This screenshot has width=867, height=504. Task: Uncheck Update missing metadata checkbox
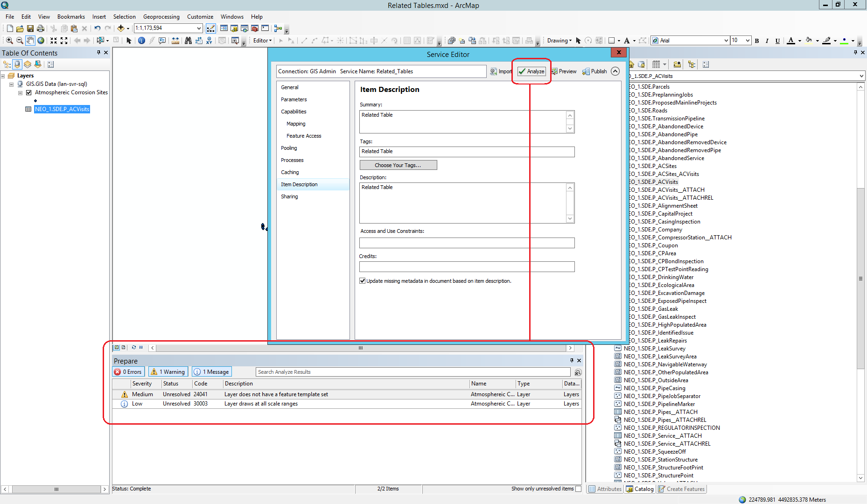[362, 281]
